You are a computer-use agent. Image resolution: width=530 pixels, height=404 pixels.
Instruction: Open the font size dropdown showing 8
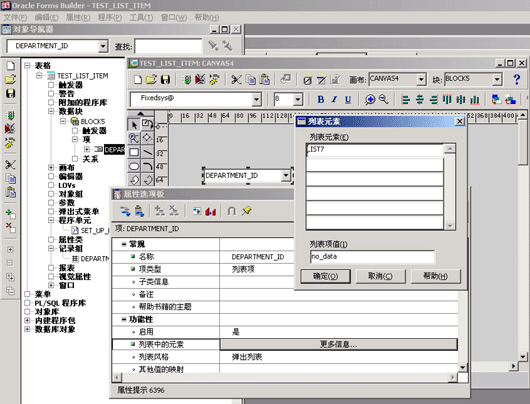pyautogui.click(x=298, y=99)
